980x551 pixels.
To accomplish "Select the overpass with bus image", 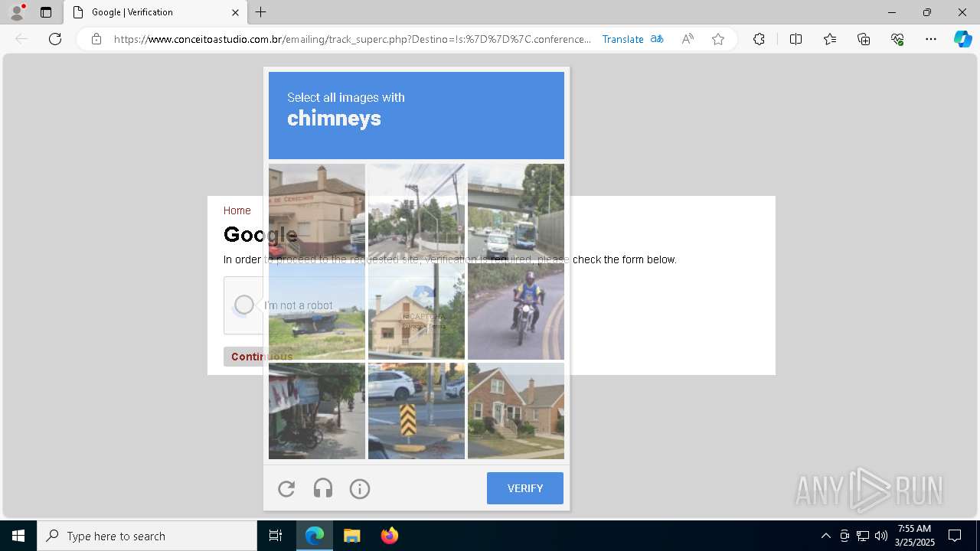I will click(516, 212).
